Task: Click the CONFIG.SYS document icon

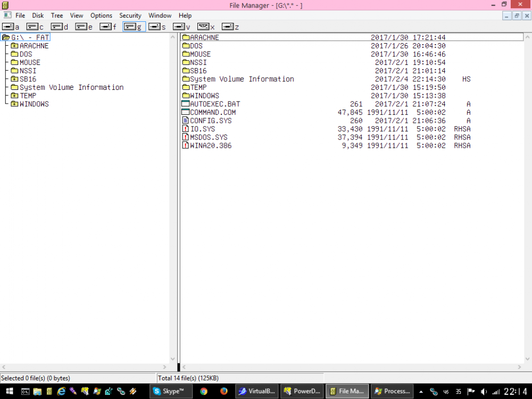Action: tap(186, 120)
